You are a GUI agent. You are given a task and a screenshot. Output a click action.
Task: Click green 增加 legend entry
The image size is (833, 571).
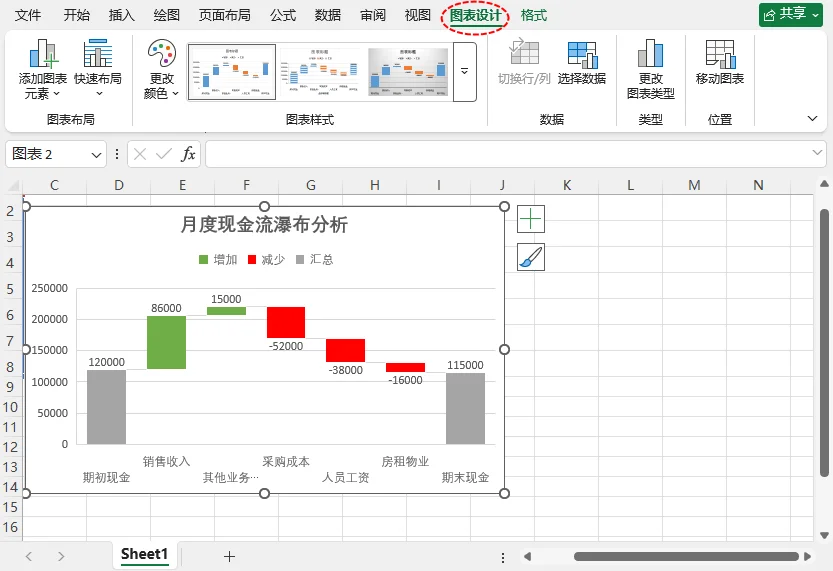(218, 259)
